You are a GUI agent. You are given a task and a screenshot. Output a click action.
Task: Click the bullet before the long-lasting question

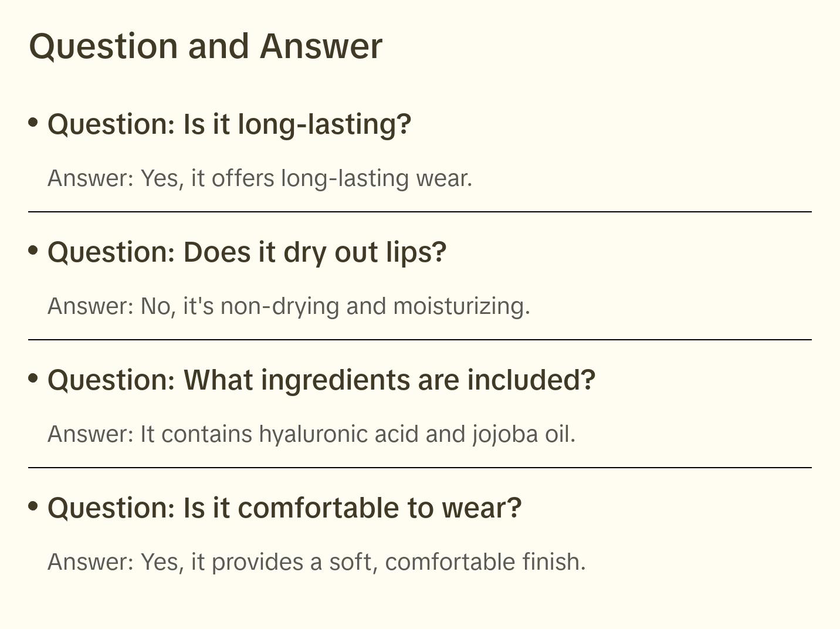tap(33, 122)
